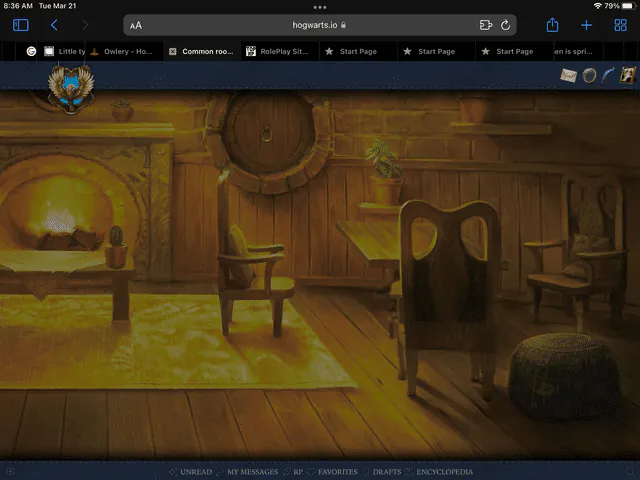Open the profile portrait avatar
This screenshot has width=640, height=480.
627,75
